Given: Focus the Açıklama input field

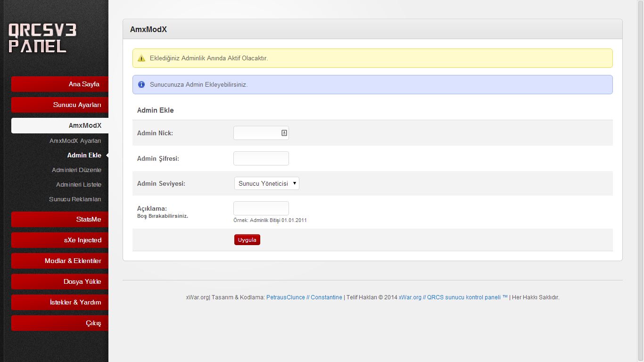Looking at the screenshot, I should 261,208.
